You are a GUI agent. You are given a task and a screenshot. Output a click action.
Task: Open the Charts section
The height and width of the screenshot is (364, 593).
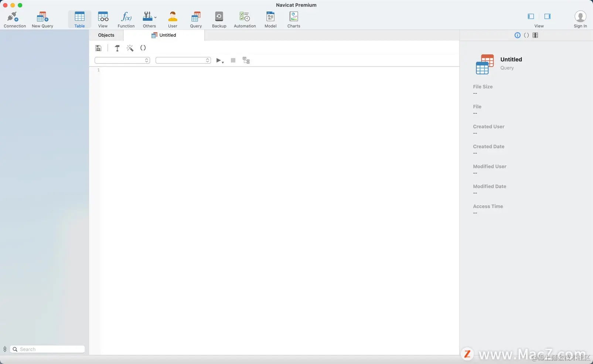(294, 20)
